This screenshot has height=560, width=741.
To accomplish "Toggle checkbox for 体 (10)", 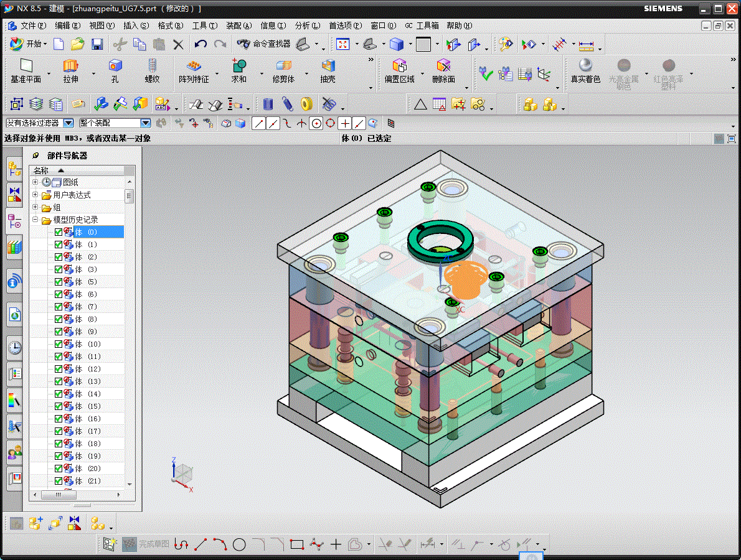I will pyautogui.click(x=59, y=344).
